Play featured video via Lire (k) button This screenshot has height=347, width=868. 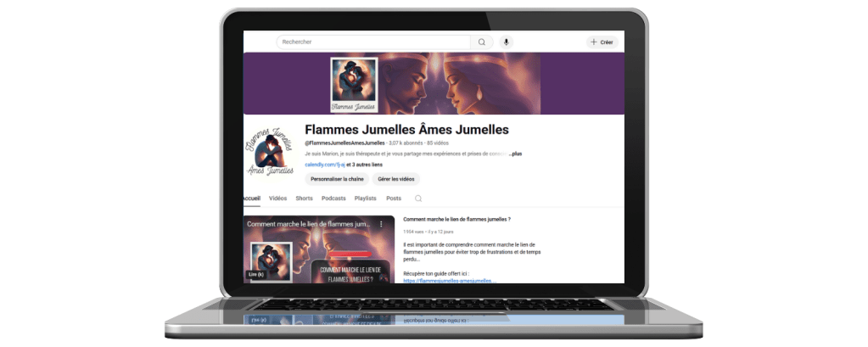coord(255,274)
